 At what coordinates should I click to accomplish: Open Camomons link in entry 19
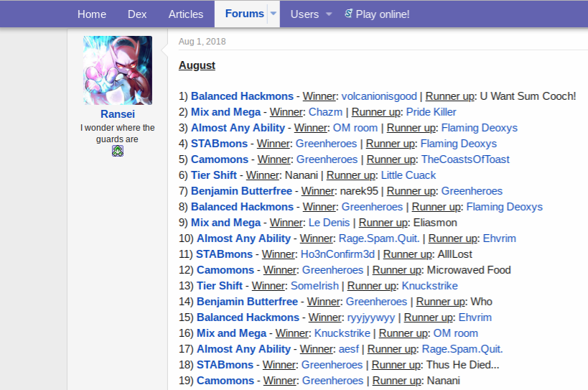pyautogui.click(x=225, y=381)
